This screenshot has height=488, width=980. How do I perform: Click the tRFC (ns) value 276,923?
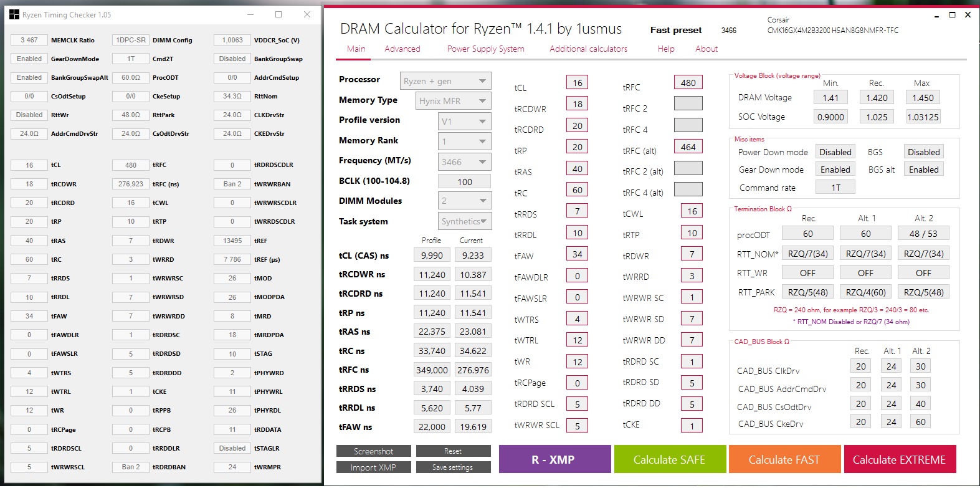(131, 184)
